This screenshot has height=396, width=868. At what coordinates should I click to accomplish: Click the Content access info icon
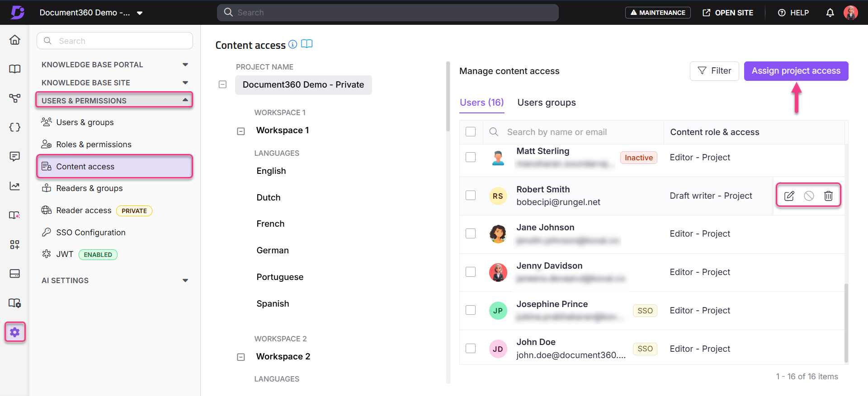click(293, 44)
